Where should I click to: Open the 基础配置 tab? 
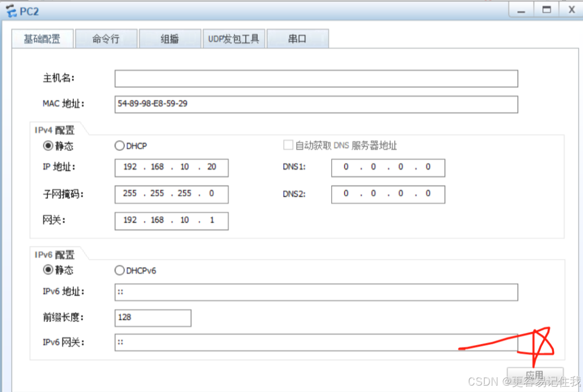(x=42, y=39)
